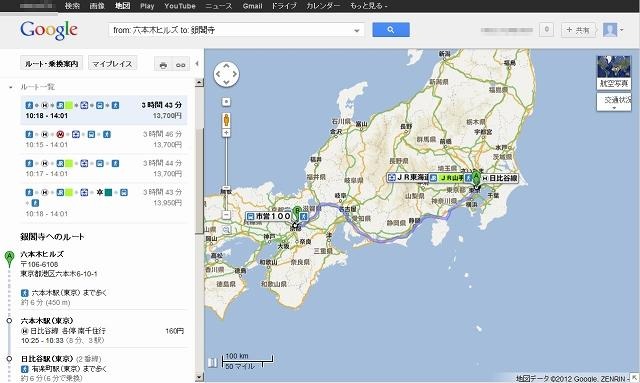This screenshot has height=383, width=640.
Task: Click the pan control compass on the map
Action: point(226,74)
